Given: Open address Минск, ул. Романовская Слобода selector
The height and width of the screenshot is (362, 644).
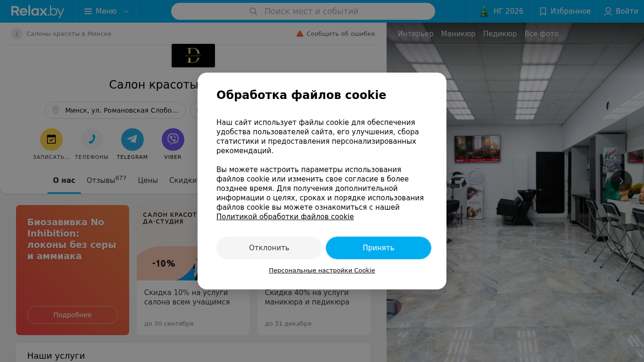Looking at the screenshot, I should pyautogui.click(x=116, y=110).
